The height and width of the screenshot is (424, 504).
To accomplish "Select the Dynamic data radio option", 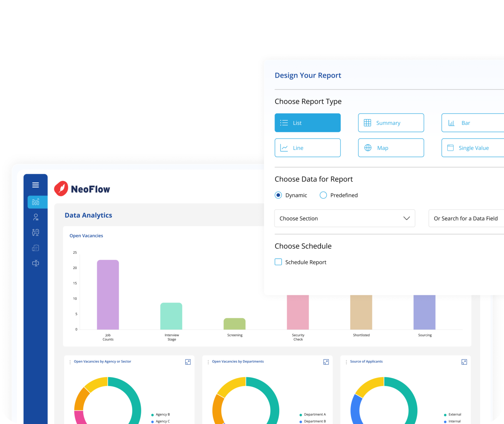I will tap(278, 195).
